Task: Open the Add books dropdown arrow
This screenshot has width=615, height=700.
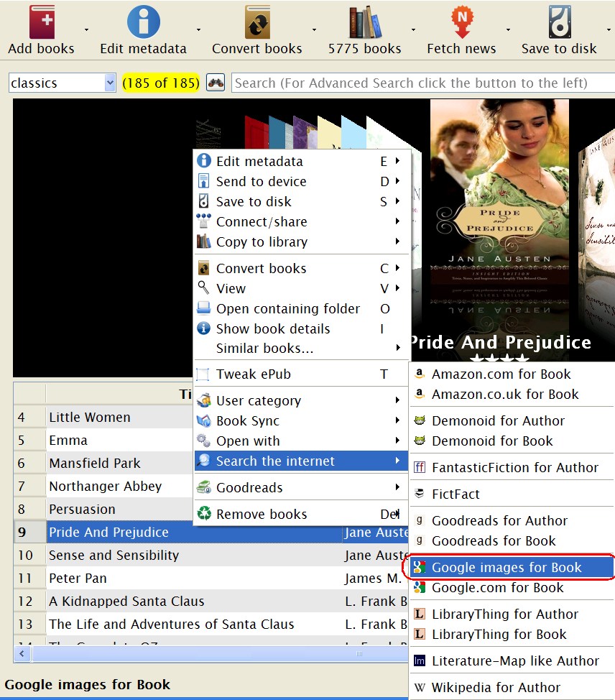Action: tap(87, 30)
